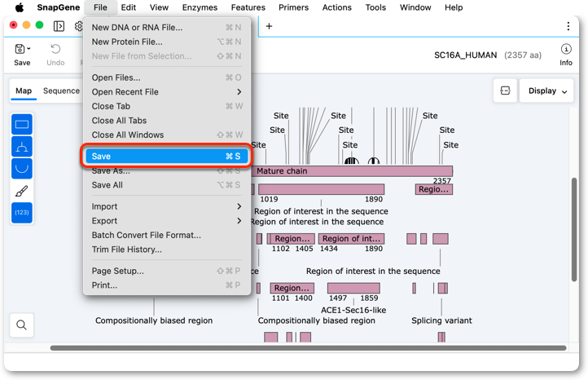588x380 pixels.
Task: Select Close Tab menu entry
Action: point(166,106)
